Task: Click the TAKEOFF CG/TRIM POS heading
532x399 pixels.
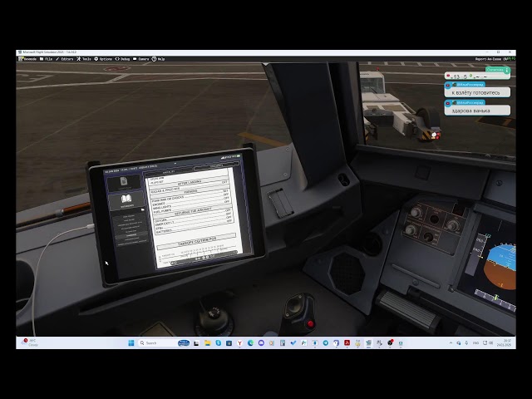Action: pyautogui.click(x=197, y=242)
